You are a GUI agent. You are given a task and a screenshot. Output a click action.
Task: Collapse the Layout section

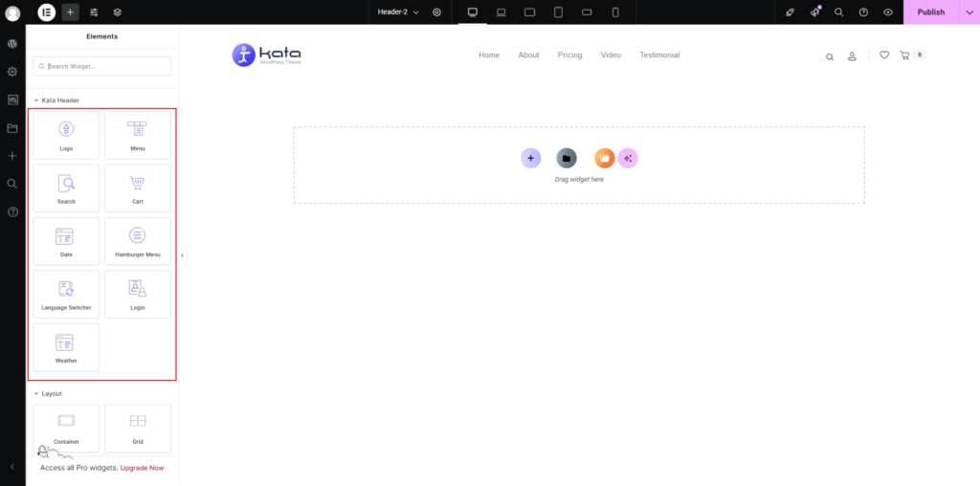(48, 393)
